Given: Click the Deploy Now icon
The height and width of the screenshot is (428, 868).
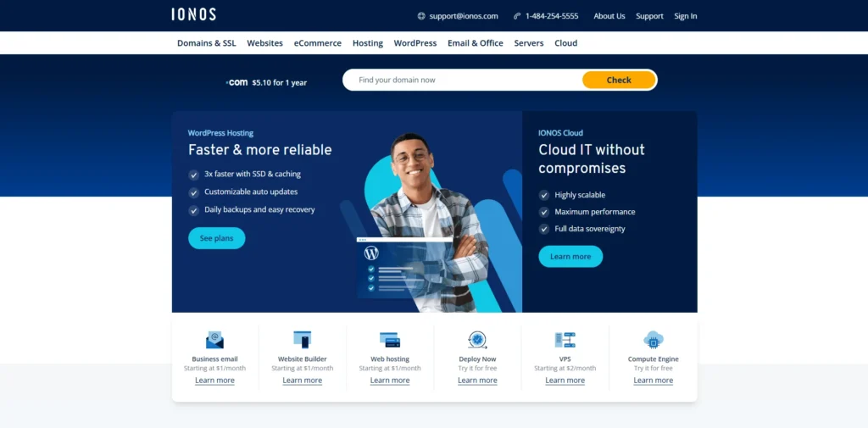Looking at the screenshot, I should click(477, 339).
